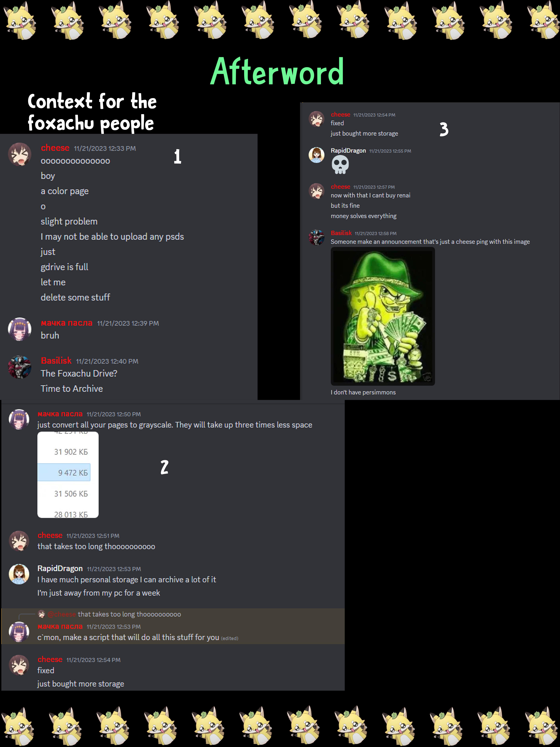Click the Basilisk username at 12:40 PM
The width and height of the screenshot is (560, 747).
[x=56, y=361]
